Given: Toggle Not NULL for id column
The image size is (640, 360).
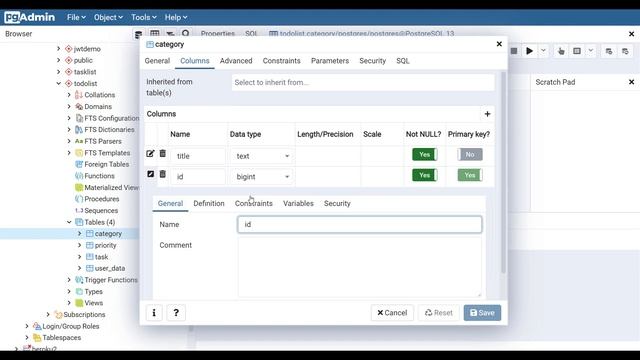Looking at the screenshot, I should (424, 175).
